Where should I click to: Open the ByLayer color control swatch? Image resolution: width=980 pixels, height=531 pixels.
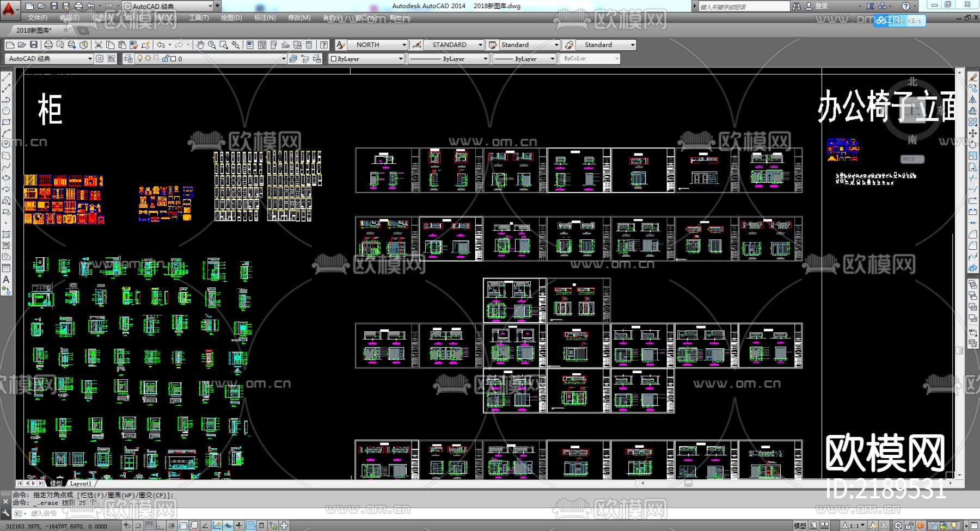click(367, 59)
